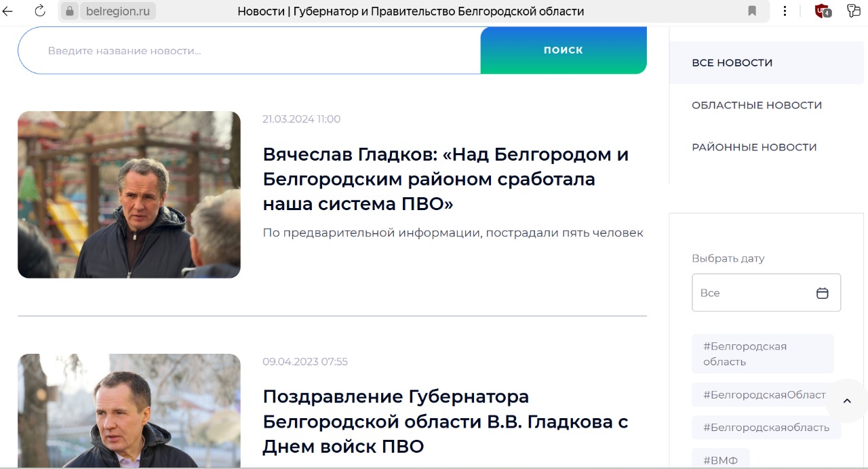Viewport: 868px width, 469px height.
Task: Bookmark this page with the bookmark icon
Action: [752, 11]
